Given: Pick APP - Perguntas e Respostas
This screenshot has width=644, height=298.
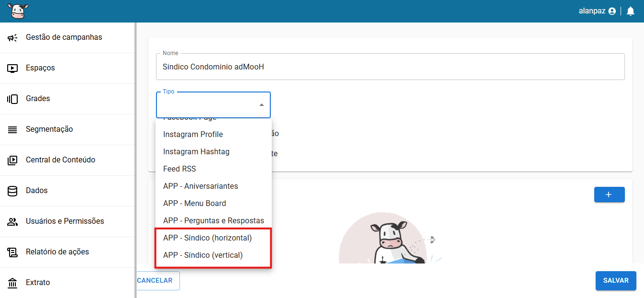Looking at the screenshot, I should [213, 220].
